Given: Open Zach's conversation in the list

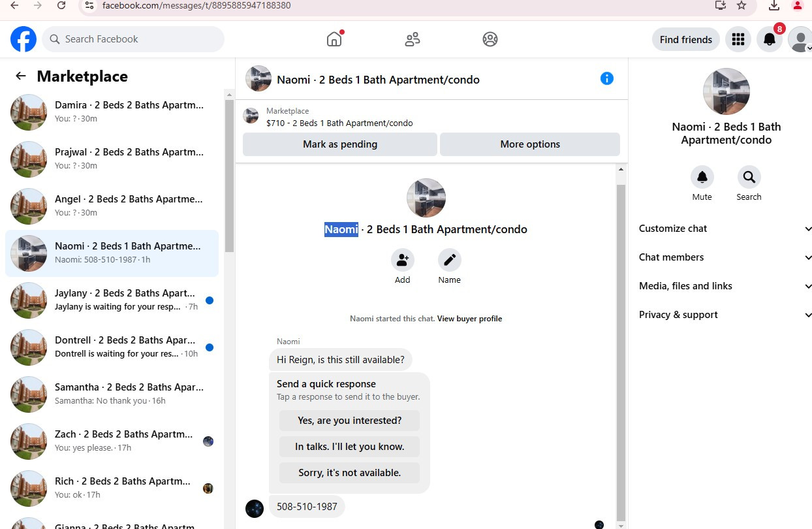Looking at the screenshot, I should (x=112, y=441).
